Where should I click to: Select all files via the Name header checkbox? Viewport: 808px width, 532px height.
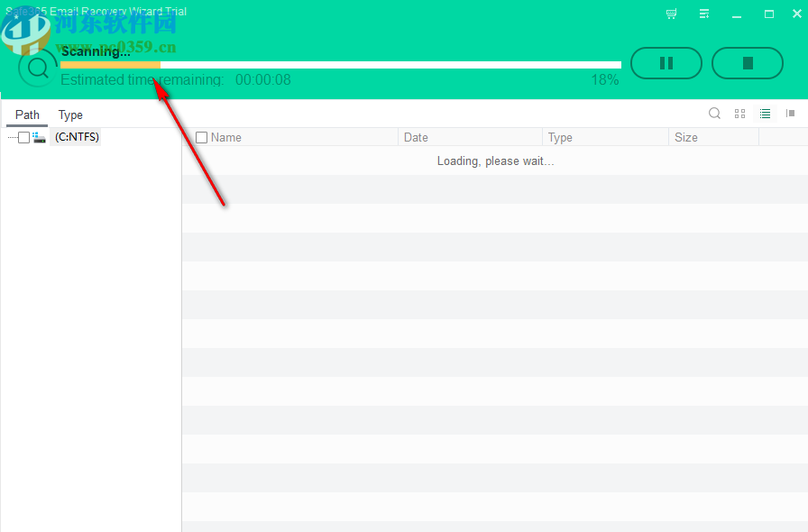click(x=201, y=136)
